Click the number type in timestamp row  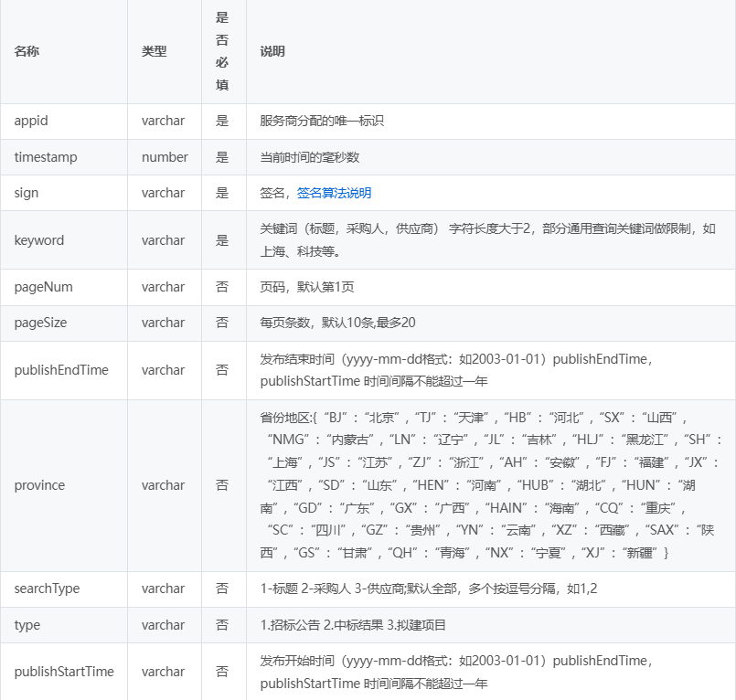click(x=165, y=157)
